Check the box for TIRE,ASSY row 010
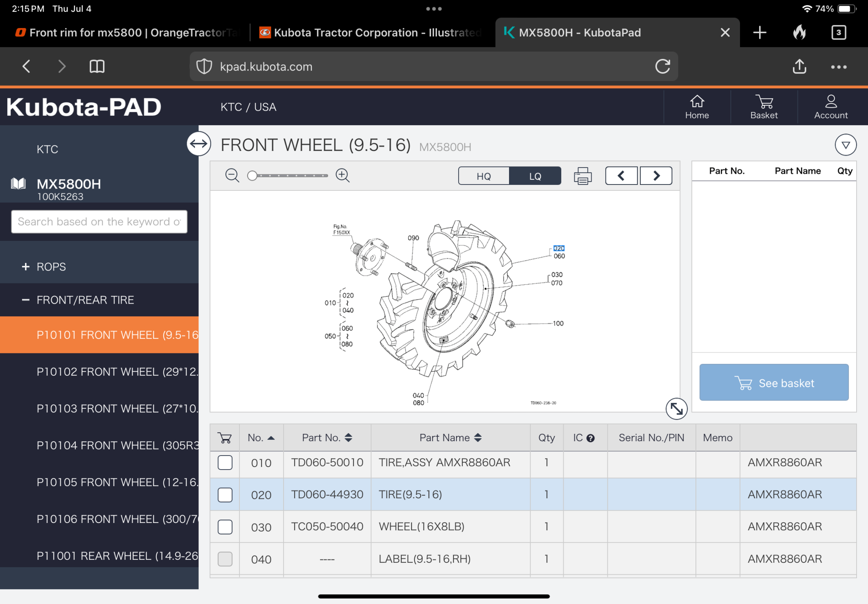Viewport: 868px width, 604px height. pyautogui.click(x=225, y=462)
